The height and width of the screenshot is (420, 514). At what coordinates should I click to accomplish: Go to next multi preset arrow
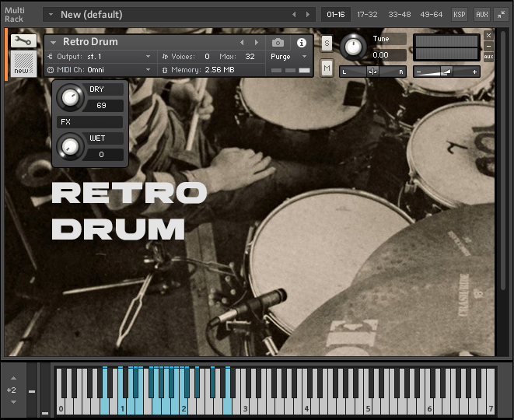(307, 15)
